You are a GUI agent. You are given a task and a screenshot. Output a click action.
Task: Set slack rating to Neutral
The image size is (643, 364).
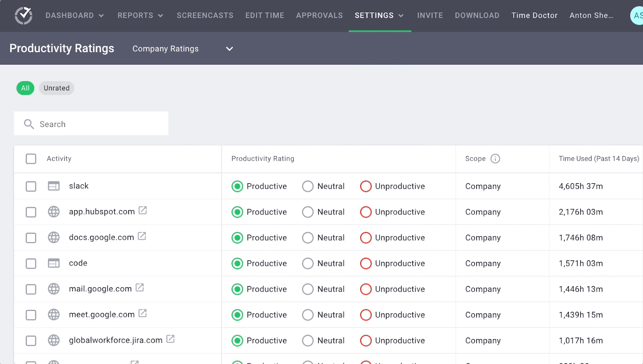(x=308, y=186)
